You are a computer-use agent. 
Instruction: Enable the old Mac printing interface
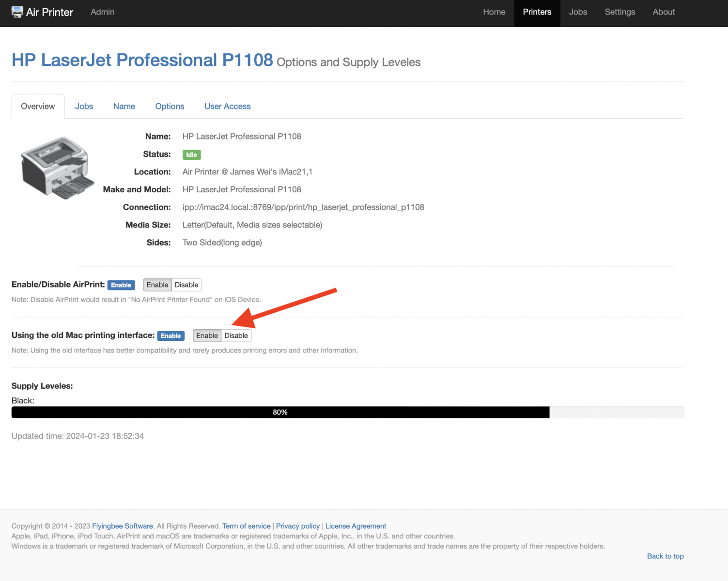[207, 336]
